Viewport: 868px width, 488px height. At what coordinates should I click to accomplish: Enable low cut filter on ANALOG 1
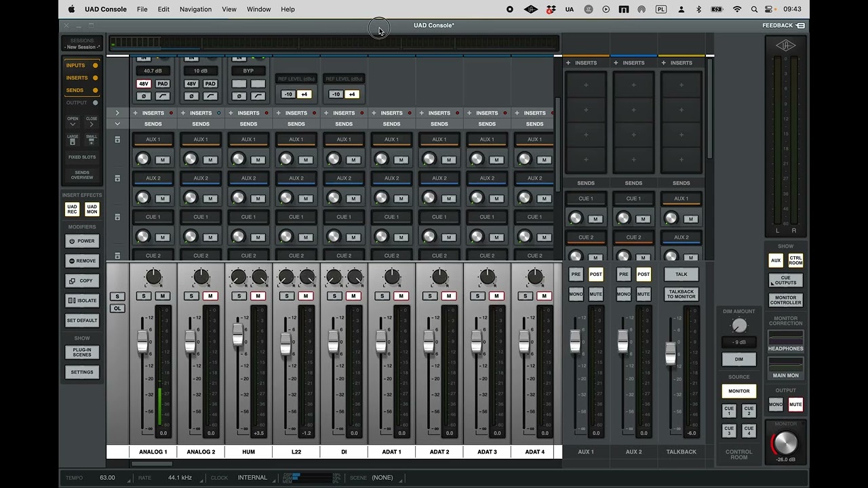coord(163,96)
